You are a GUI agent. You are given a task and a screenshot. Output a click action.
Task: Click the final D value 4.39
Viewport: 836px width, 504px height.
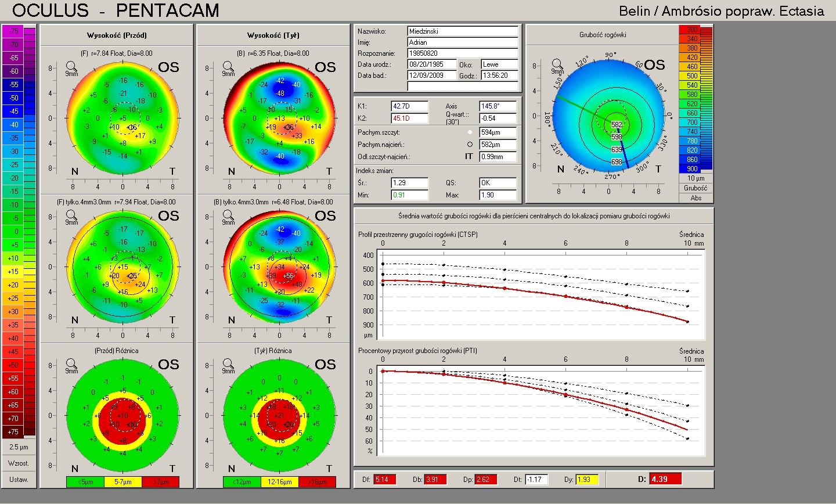665,479
